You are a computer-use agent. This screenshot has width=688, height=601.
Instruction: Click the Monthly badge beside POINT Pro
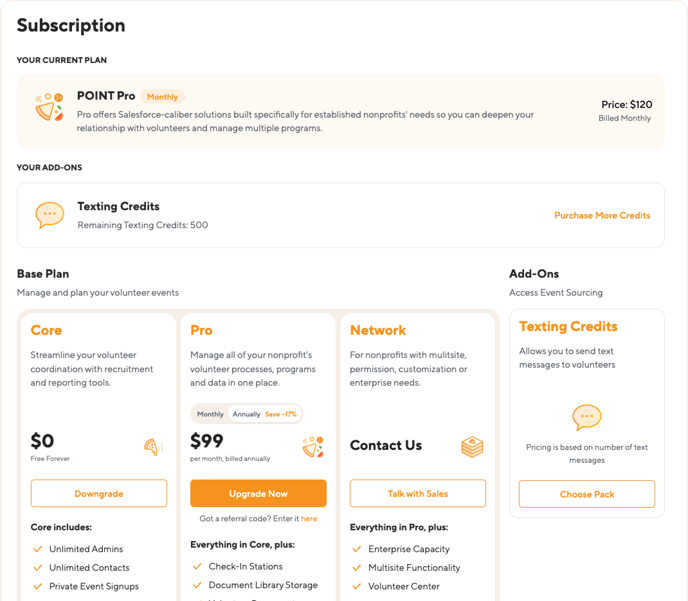click(162, 97)
